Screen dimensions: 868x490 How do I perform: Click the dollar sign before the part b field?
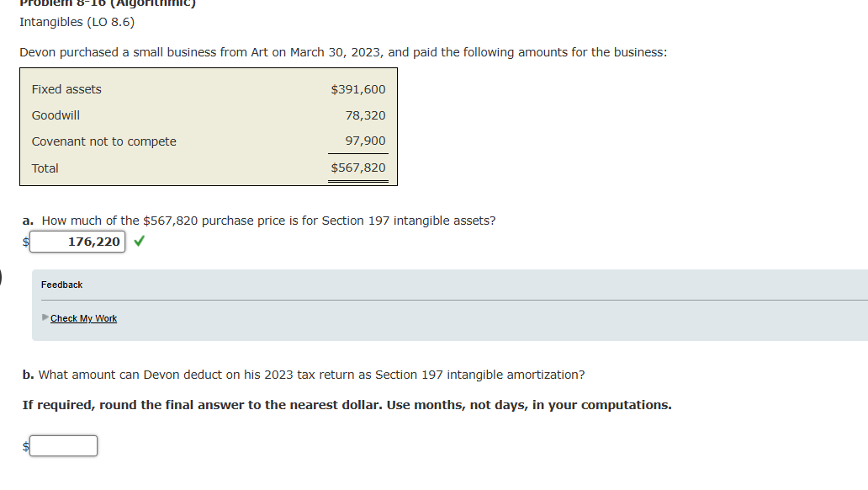click(24, 445)
